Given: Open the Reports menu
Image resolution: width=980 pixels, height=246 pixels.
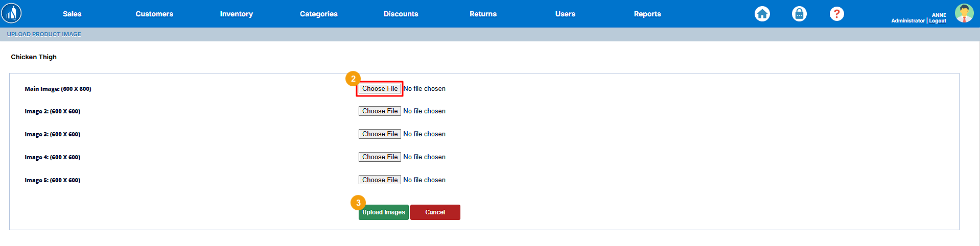Looking at the screenshot, I should [x=647, y=14].
